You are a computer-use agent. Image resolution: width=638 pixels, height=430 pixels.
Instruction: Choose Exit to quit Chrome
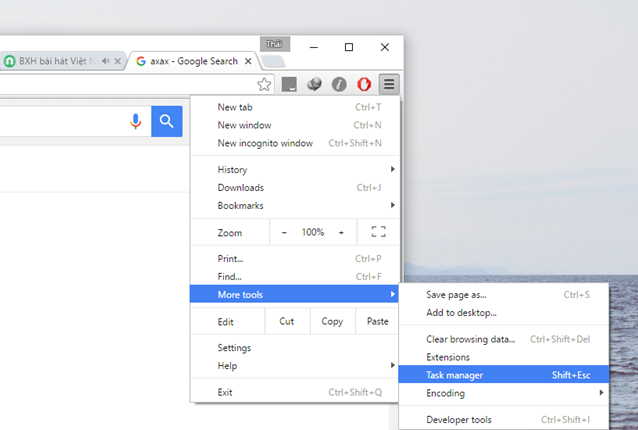pyautogui.click(x=295, y=392)
